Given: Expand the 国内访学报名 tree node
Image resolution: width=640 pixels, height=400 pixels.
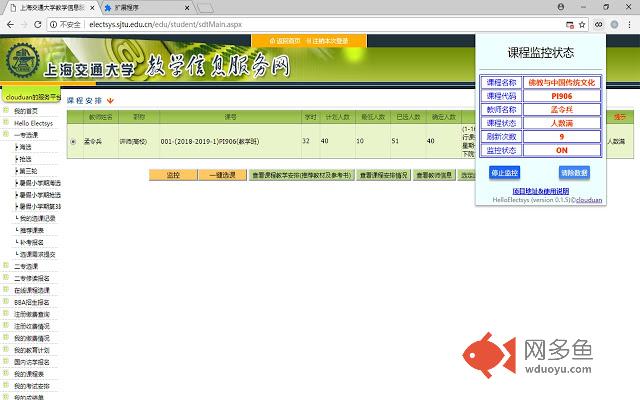Looking at the screenshot, I should 6,361.
